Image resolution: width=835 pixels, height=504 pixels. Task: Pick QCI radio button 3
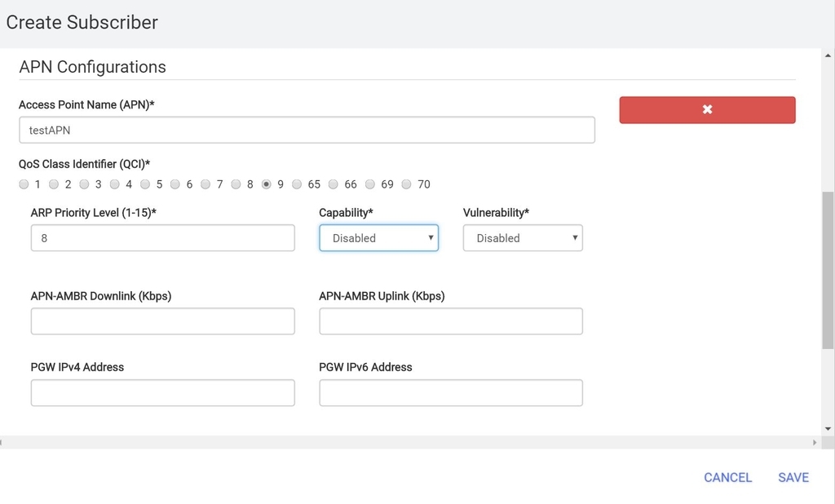84,184
